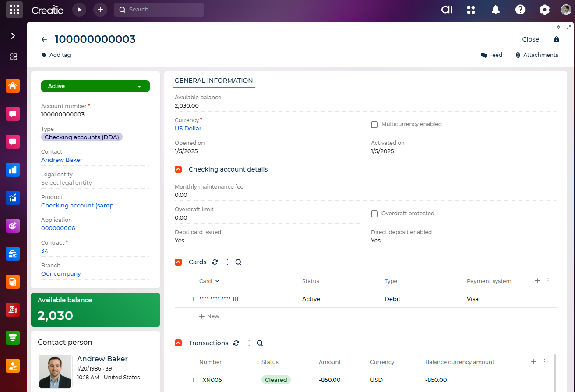
Task: Collapse the Cards section
Action: (178, 262)
